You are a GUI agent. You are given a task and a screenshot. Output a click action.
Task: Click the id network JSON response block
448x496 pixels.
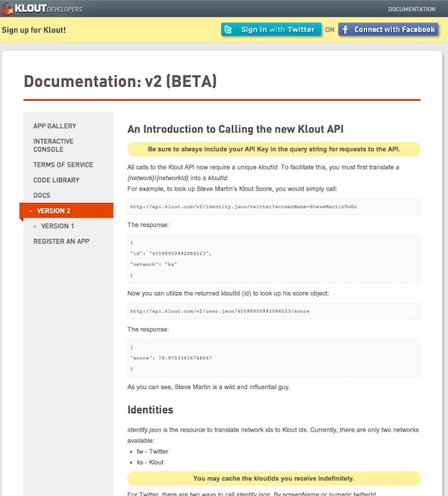click(x=274, y=258)
